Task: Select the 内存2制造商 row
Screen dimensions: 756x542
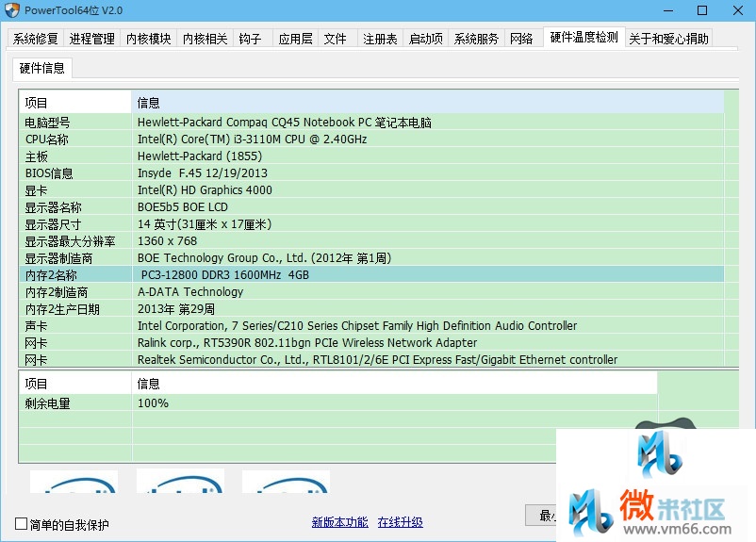Action: [x=371, y=291]
